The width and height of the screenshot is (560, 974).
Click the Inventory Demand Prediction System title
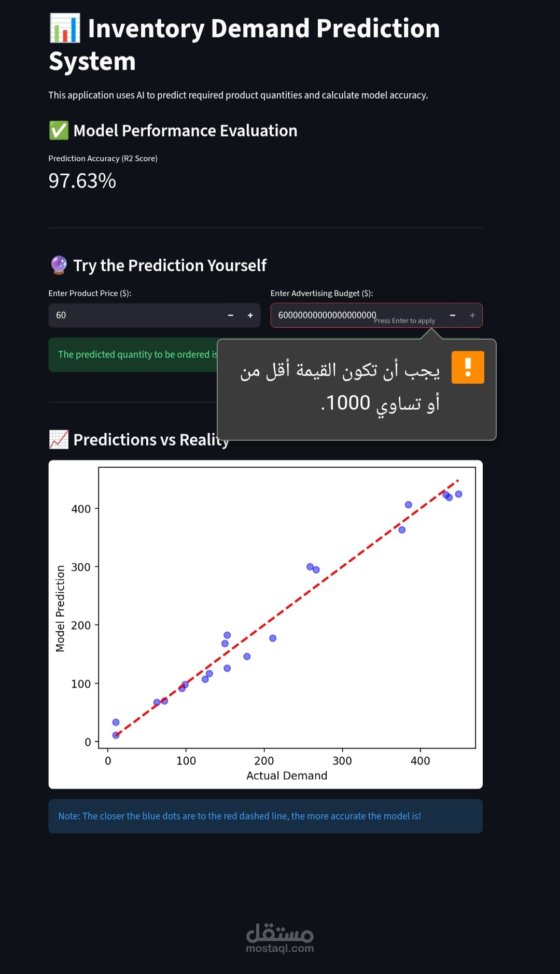click(244, 45)
